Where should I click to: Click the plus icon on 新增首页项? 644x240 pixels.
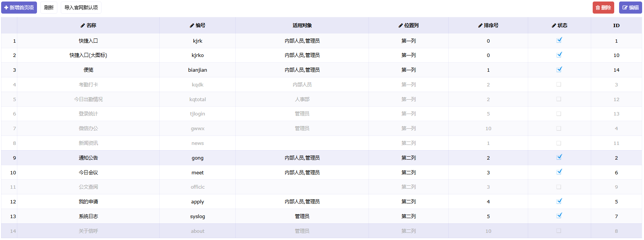tap(6, 8)
